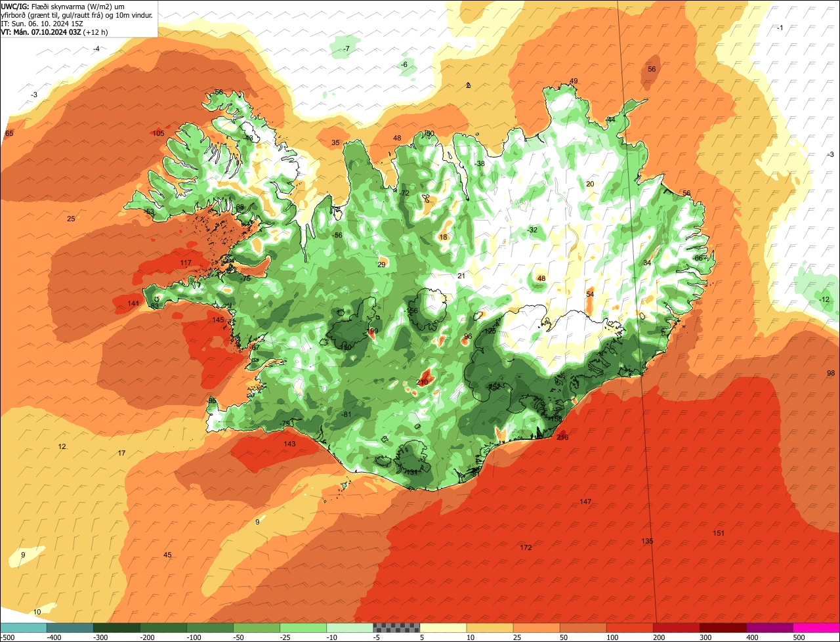Click legend swatch between -50 and -25
This screenshot has height=642, width=840.
click(257, 628)
